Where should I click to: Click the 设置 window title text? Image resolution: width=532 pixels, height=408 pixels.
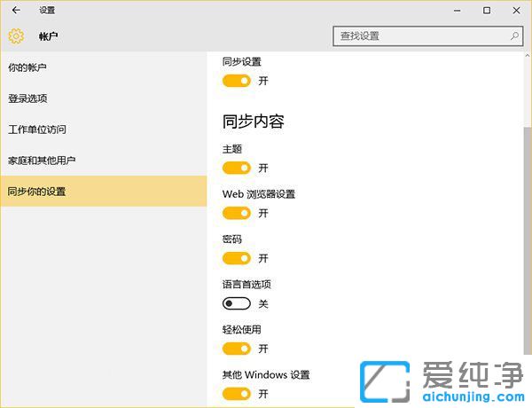[47, 10]
